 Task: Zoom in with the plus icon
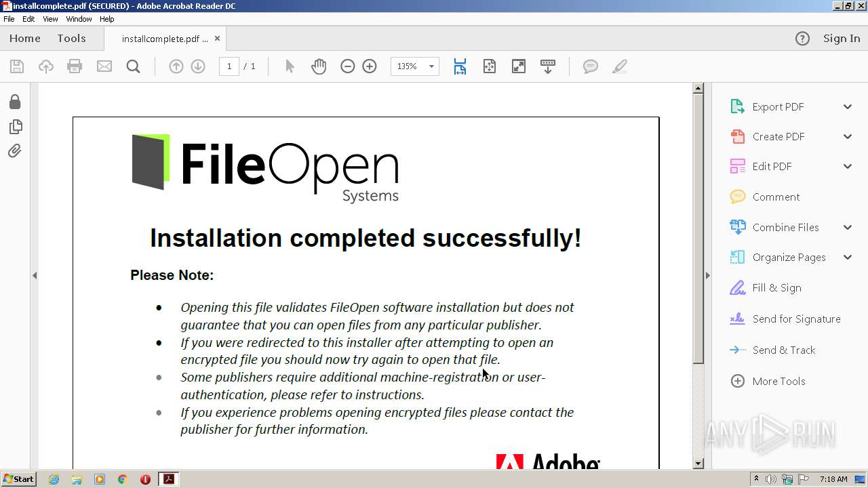coord(370,66)
